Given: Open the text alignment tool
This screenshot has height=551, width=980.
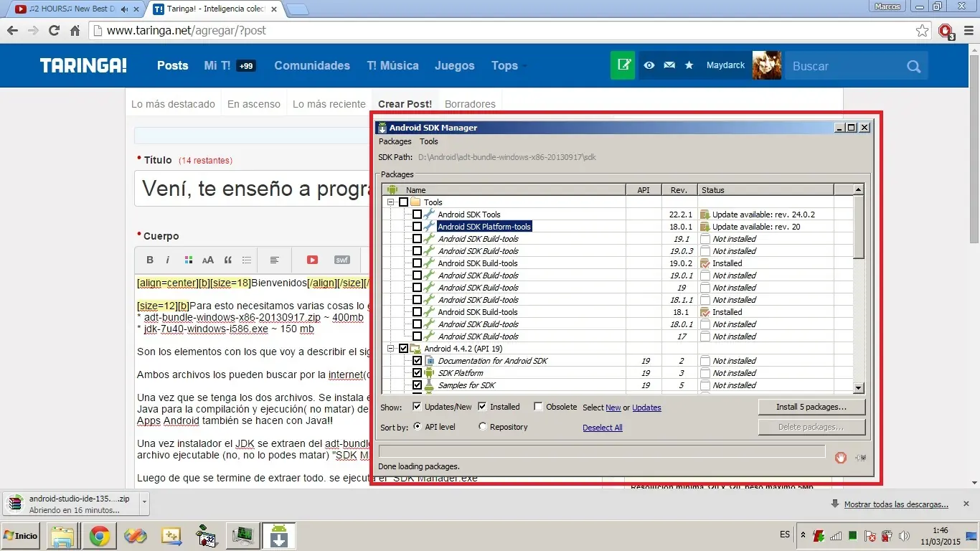Looking at the screenshot, I should (x=275, y=260).
